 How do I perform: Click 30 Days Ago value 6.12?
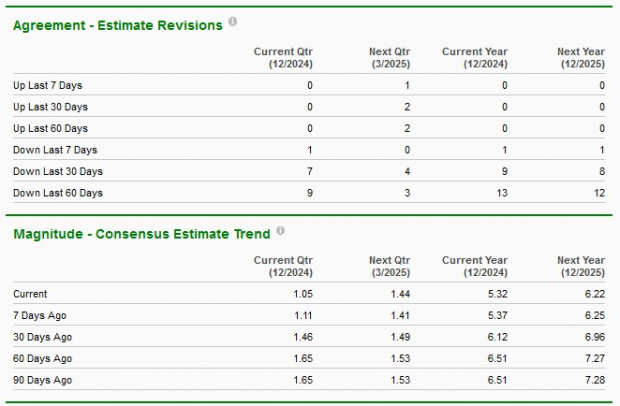(x=497, y=337)
